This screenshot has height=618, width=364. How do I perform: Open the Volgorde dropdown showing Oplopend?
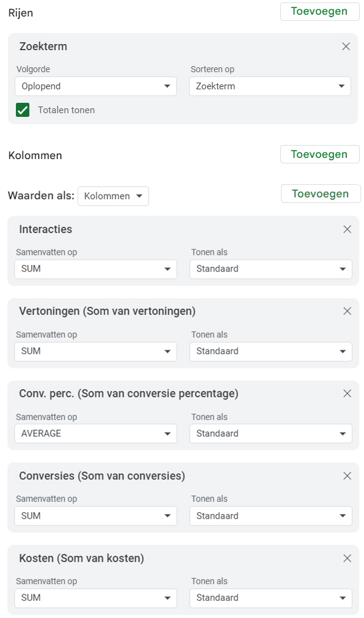point(95,86)
